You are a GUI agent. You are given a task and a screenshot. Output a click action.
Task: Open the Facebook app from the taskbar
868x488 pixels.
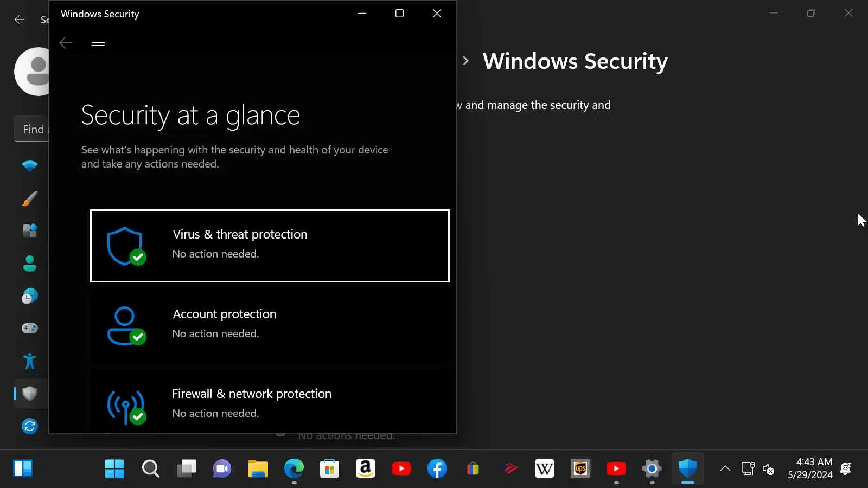point(437,468)
